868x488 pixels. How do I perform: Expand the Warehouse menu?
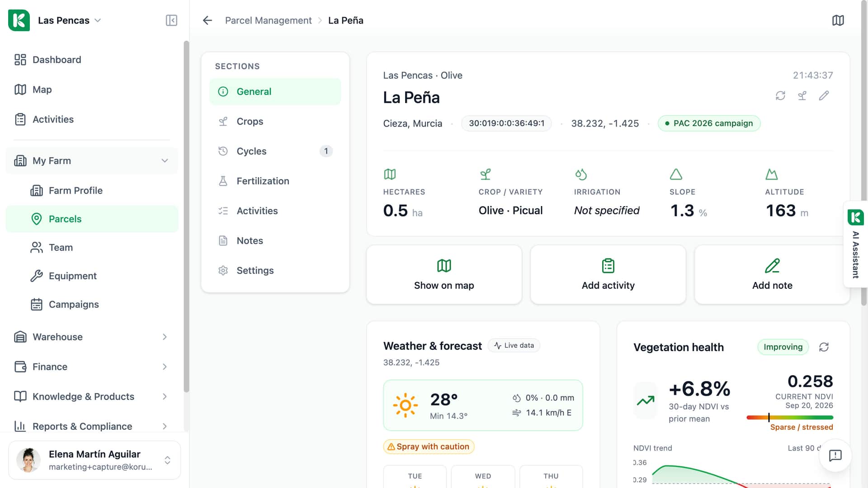[92, 337]
